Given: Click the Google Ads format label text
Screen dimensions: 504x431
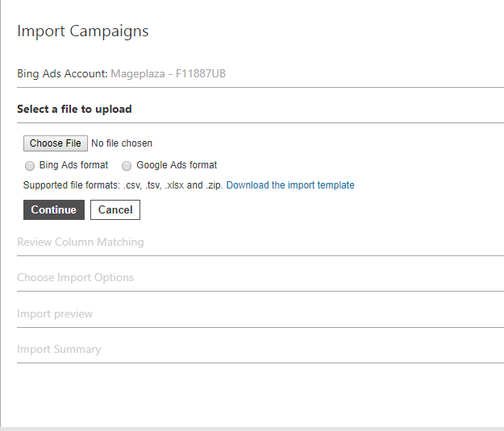Looking at the screenshot, I should pos(177,165).
